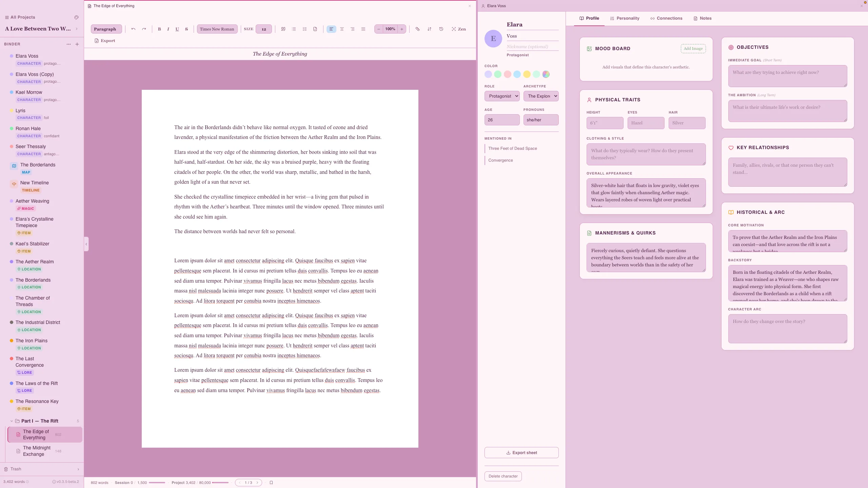Open the Times New Roman font selector
The image size is (868, 488).
click(x=217, y=29)
